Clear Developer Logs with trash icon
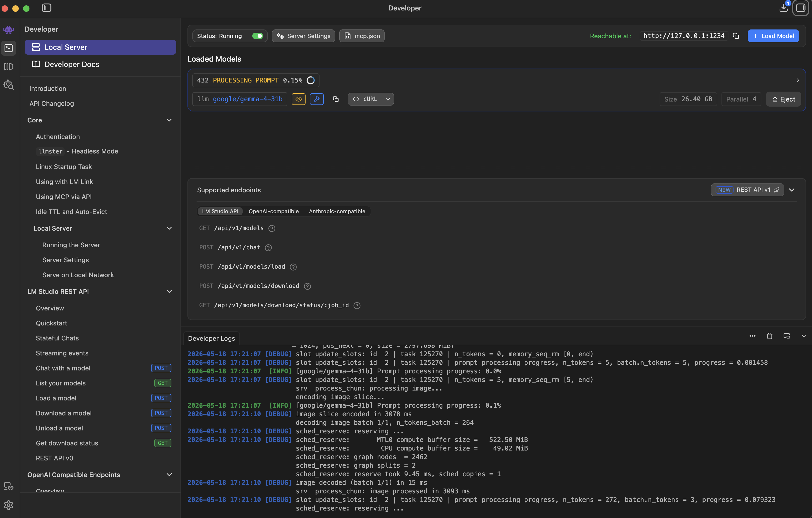Viewport: 812px width, 518px height. [x=769, y=336]
